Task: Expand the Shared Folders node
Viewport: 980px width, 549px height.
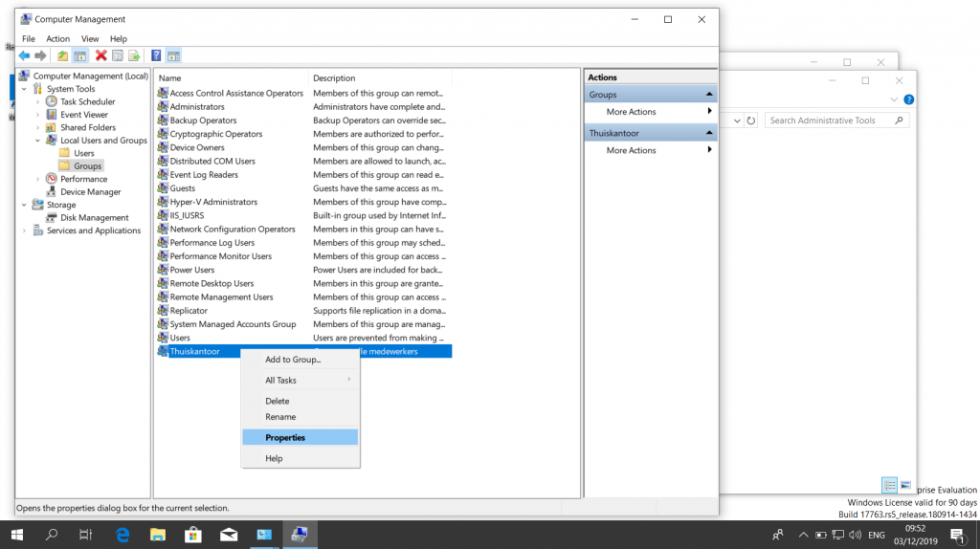Action: [x=37, y=127]
